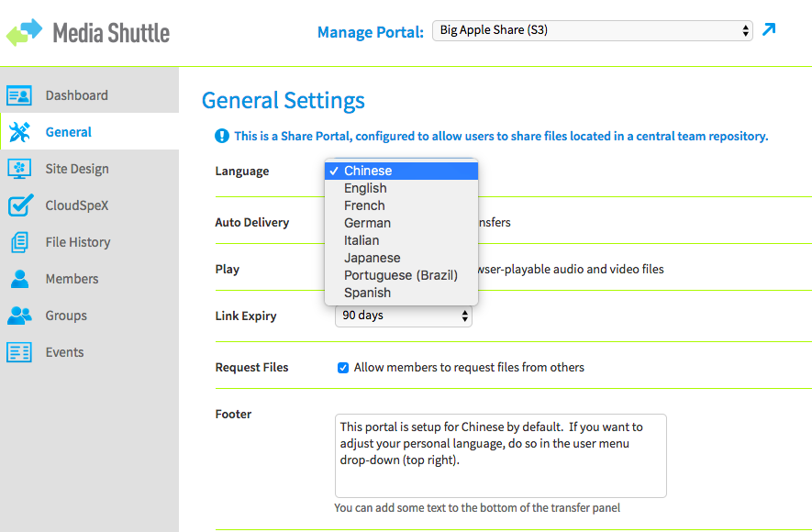The image size is (812, 532).
Task: Open the Site Design section
Action: click(x=90, y=169)
